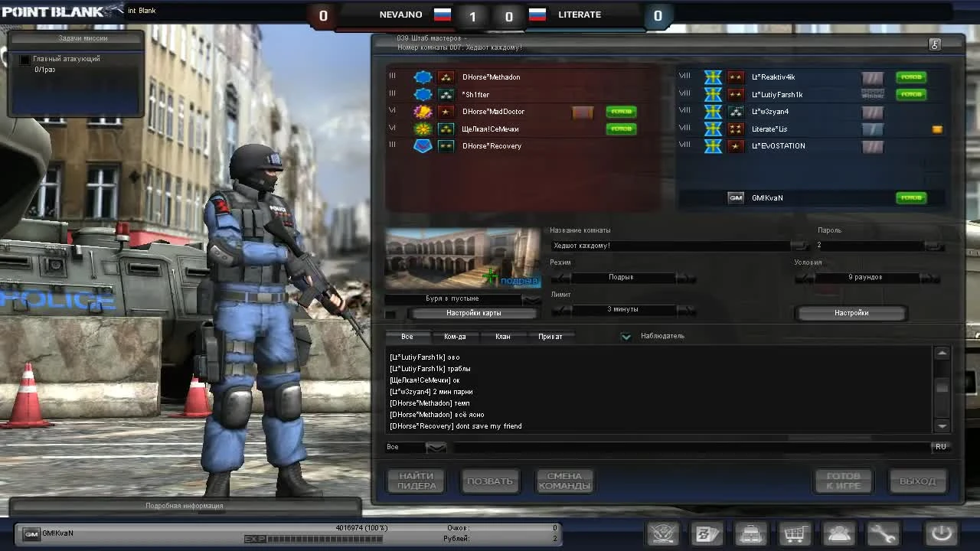Open the missions card icon on bottom bar

[x=707, y=533]
